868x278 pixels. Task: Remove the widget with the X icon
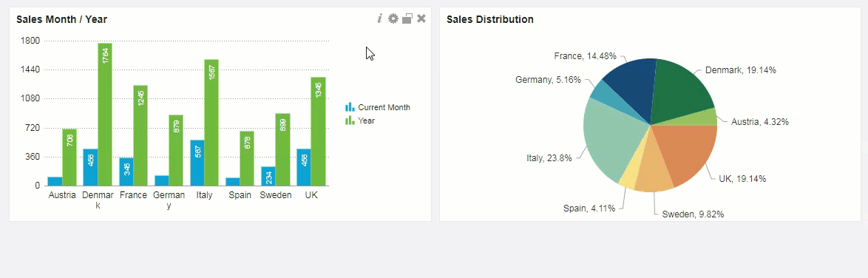point(421,18)
